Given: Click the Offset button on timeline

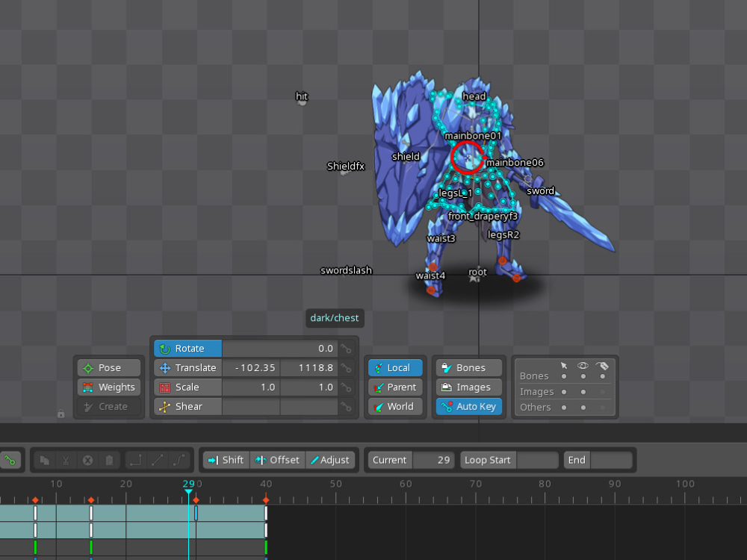Looking at the screenshot, I should pos(277,460).
